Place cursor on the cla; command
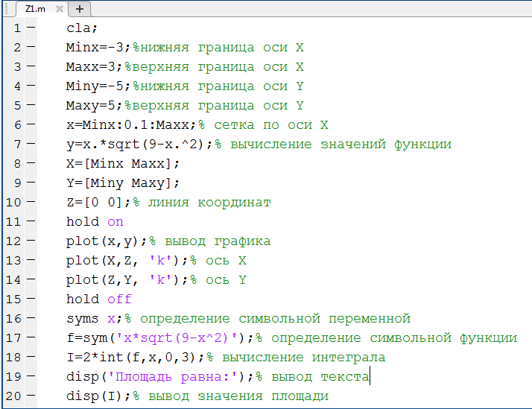This screenshot has height=409, width=532. click(x=82, y=28)
